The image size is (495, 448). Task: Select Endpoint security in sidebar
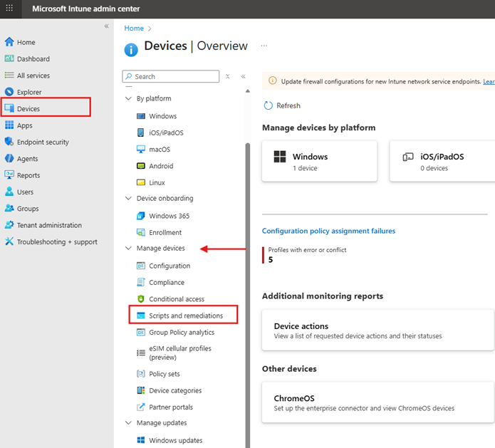[x=43, y=142]
